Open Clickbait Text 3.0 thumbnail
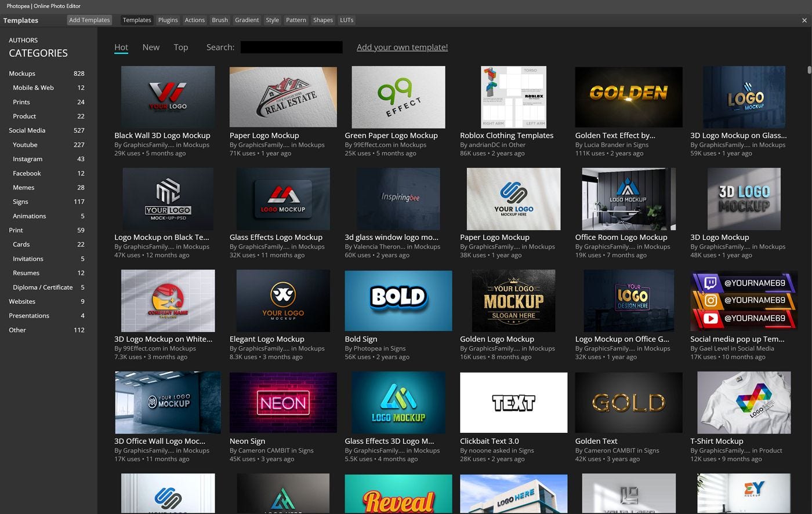 513,403
